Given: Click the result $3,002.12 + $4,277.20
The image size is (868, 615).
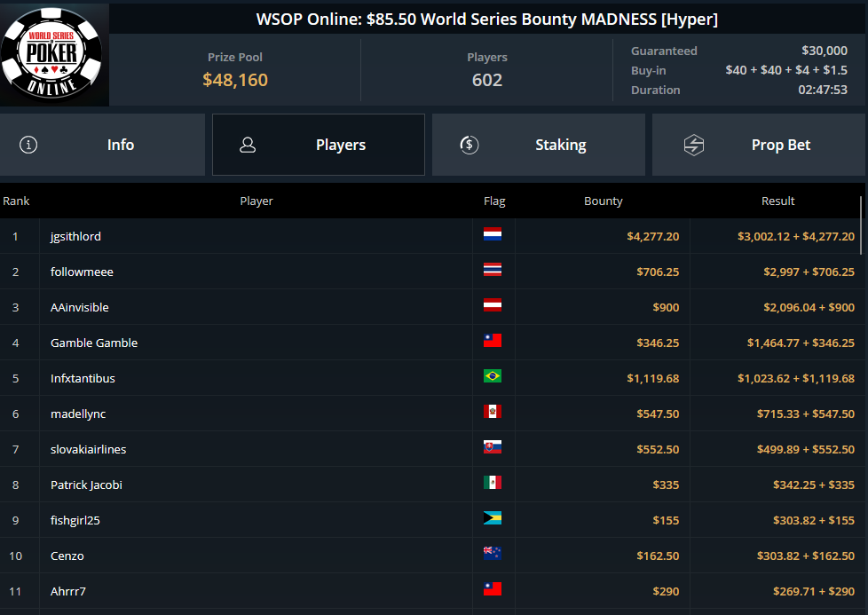Looking at the screenshot, I should 796,236.
